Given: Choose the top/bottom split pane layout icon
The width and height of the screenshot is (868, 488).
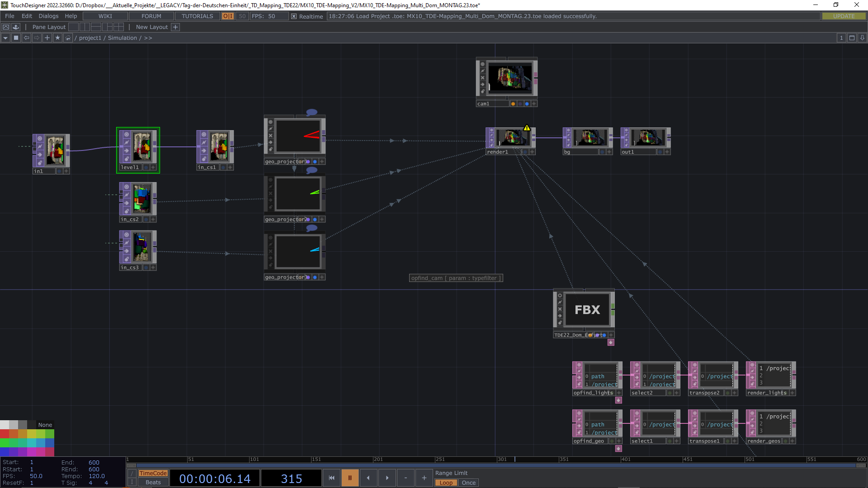Looking at the screenshot, I should [96, 27].
